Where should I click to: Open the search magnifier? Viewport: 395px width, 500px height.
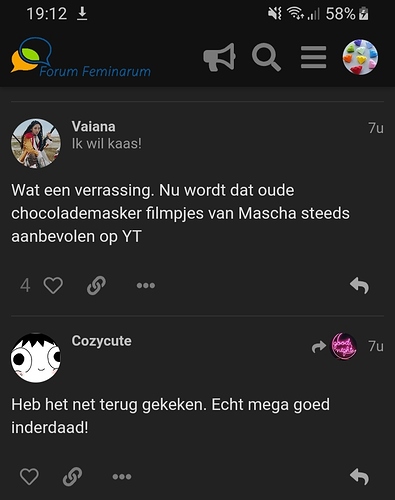click(266, 57)
